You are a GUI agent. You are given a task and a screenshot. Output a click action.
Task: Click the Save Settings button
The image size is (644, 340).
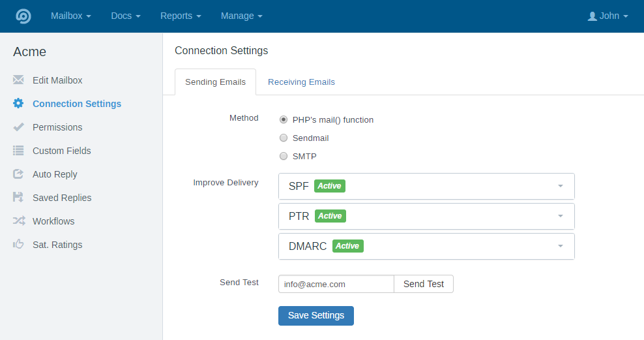tap(316, 316)
